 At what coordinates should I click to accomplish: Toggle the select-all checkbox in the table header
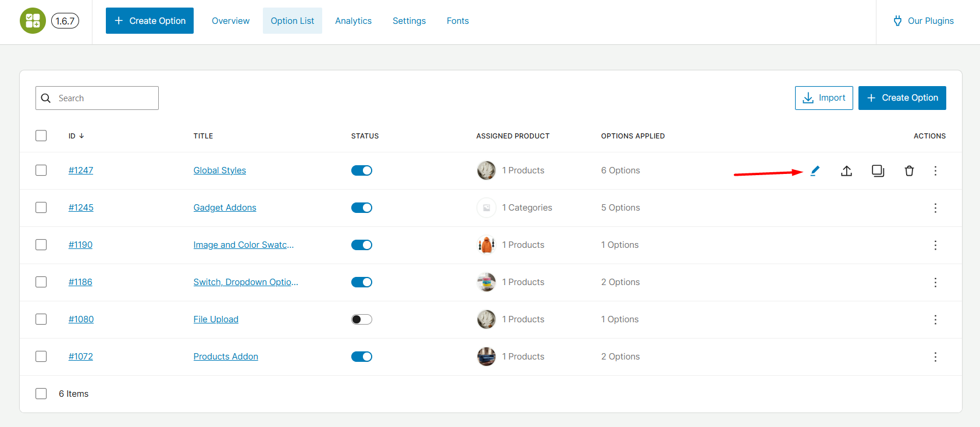pos(41,136)
